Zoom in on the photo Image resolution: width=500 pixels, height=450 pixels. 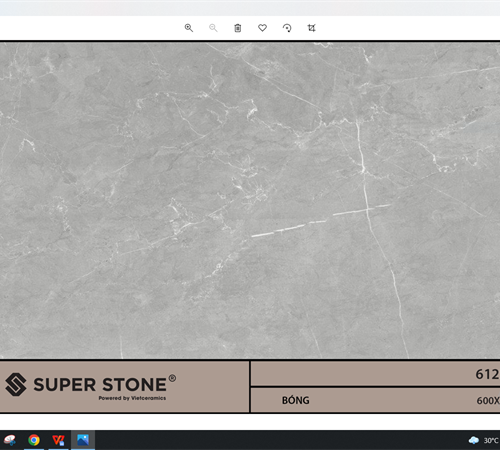189,28
